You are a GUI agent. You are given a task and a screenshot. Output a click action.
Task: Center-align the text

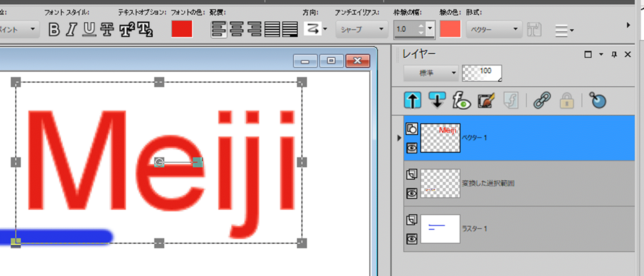[237, 29]
